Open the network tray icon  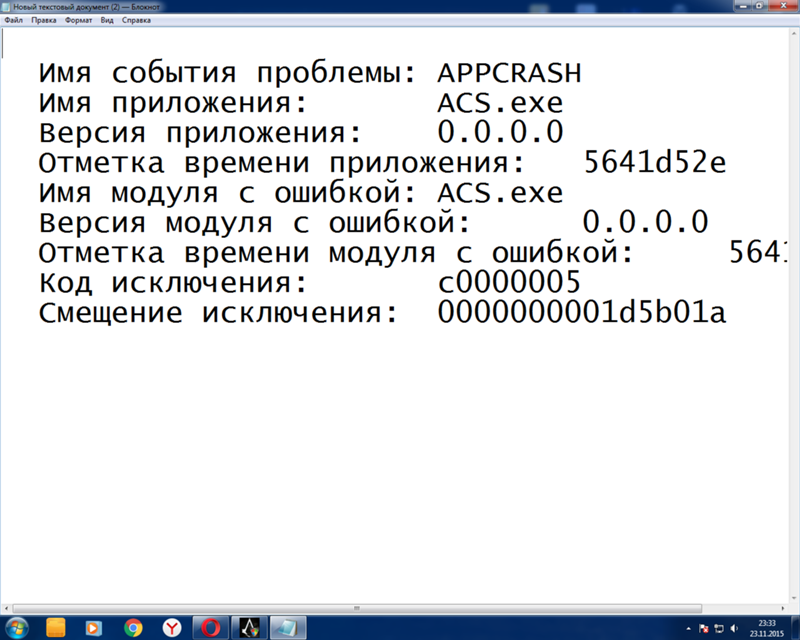click(x=719, y=629)
